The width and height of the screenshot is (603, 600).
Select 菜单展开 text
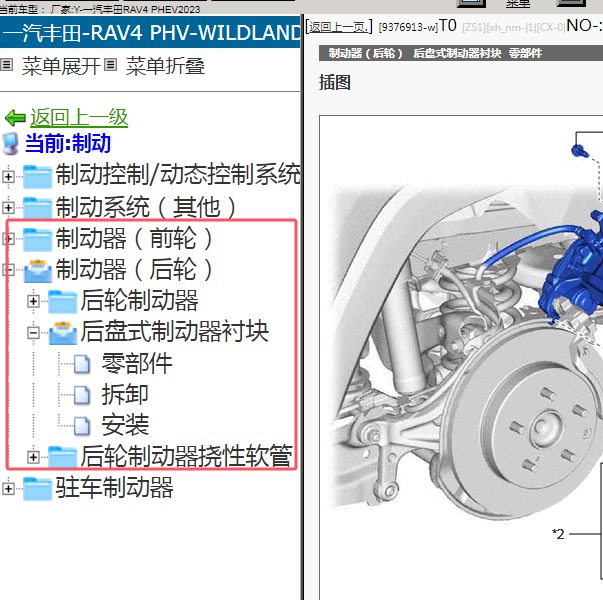click(61, 66)
